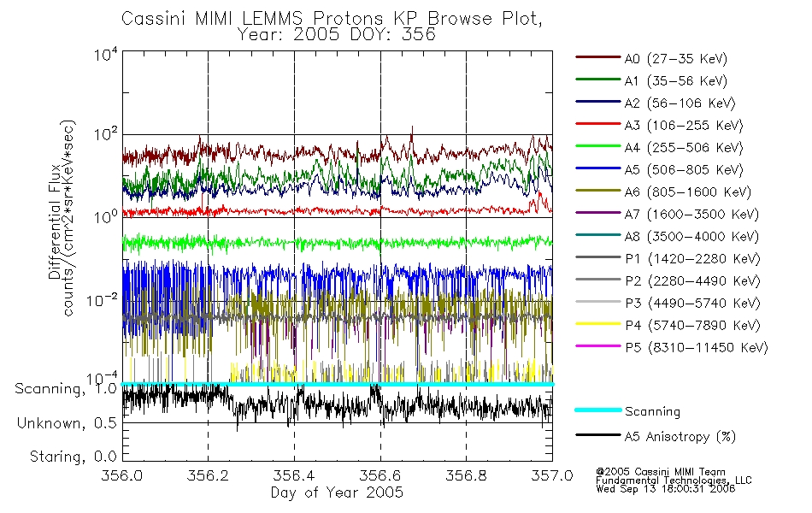Click the Staring, 0.0 axis label
The width and height of the screenshot is (812, 513).
(x=73, y=457)
